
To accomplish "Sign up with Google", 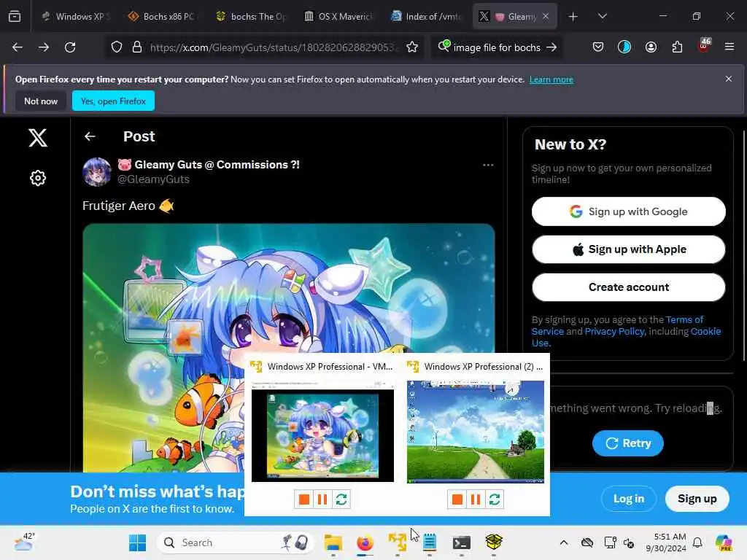I will click(x=628, y=211).
